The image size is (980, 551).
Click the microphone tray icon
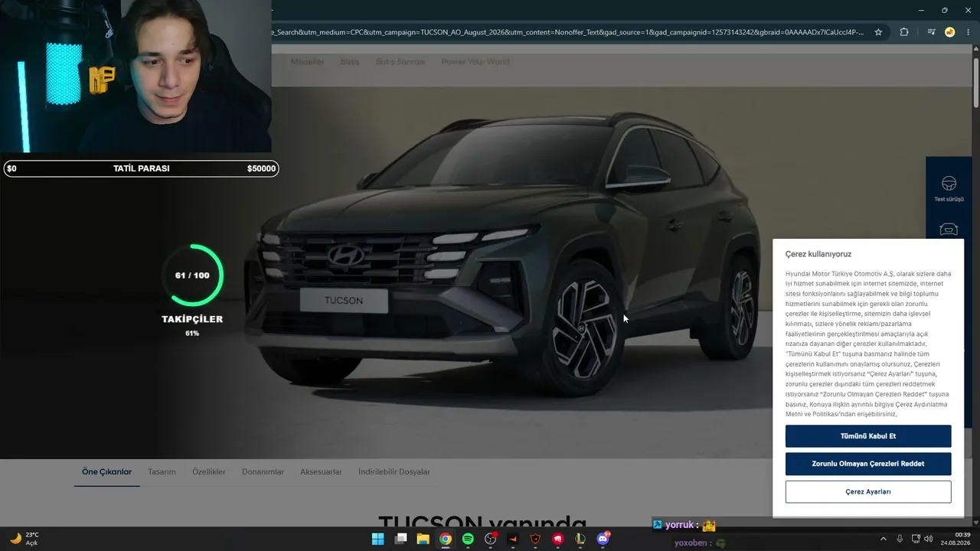click(900, 539)
